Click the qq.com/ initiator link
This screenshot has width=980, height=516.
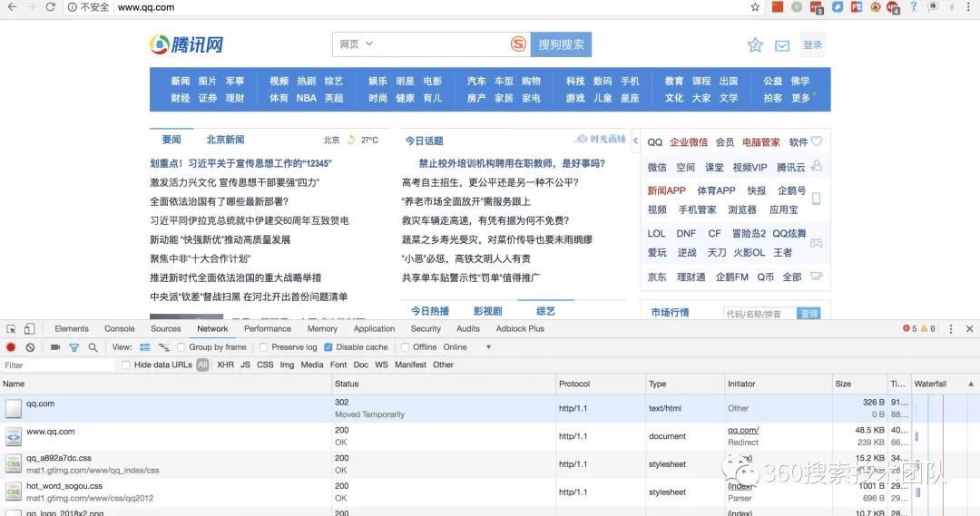point(743,431)
